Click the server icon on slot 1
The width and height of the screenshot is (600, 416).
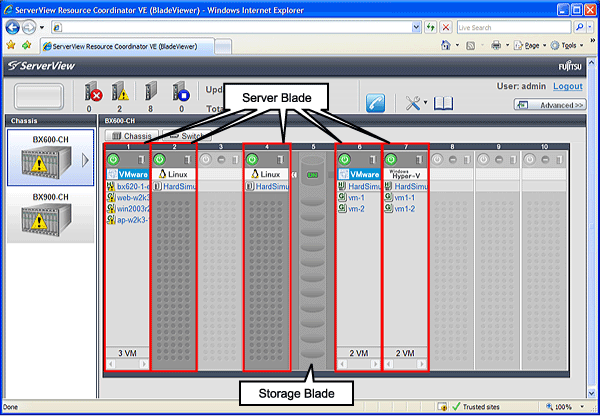(141, 160)
